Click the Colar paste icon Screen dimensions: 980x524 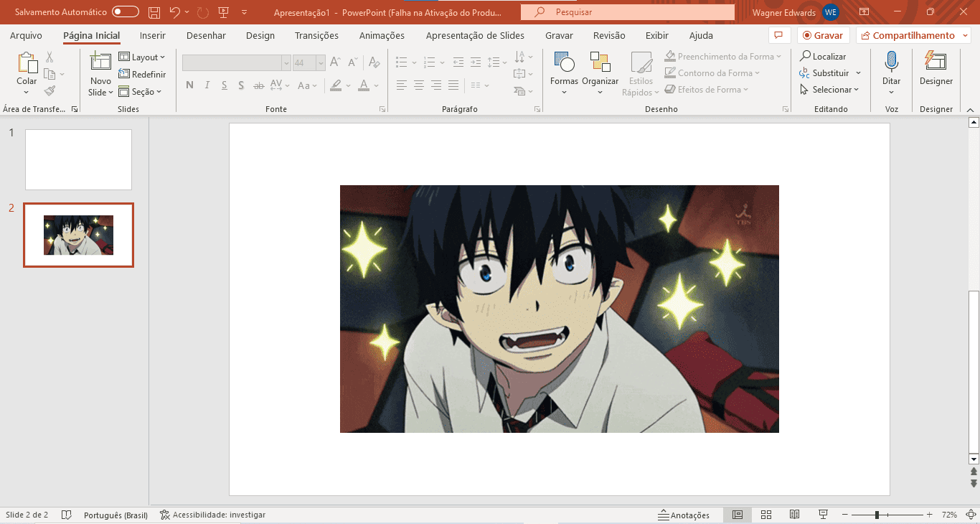pos(27,63)
